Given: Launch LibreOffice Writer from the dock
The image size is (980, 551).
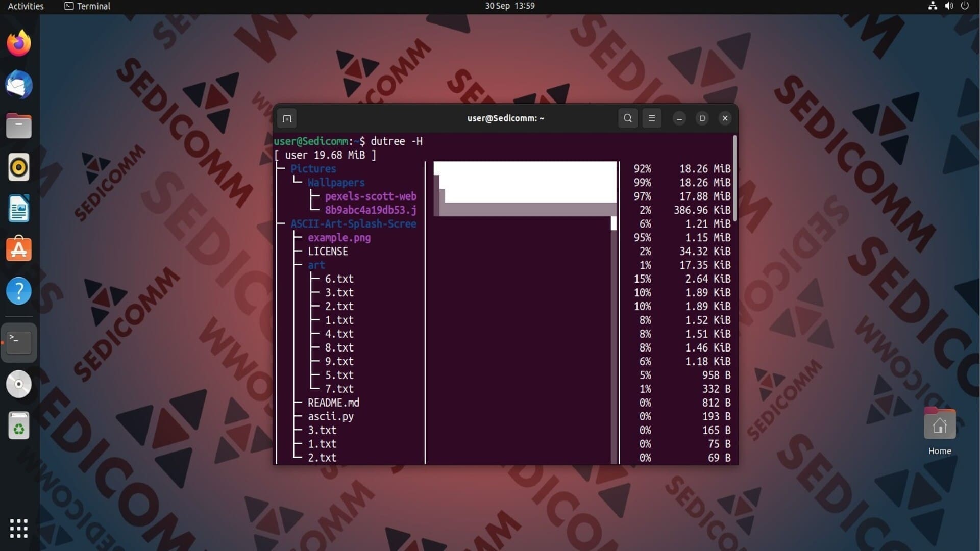Looking at the screenshot, I should pos(19,209).
